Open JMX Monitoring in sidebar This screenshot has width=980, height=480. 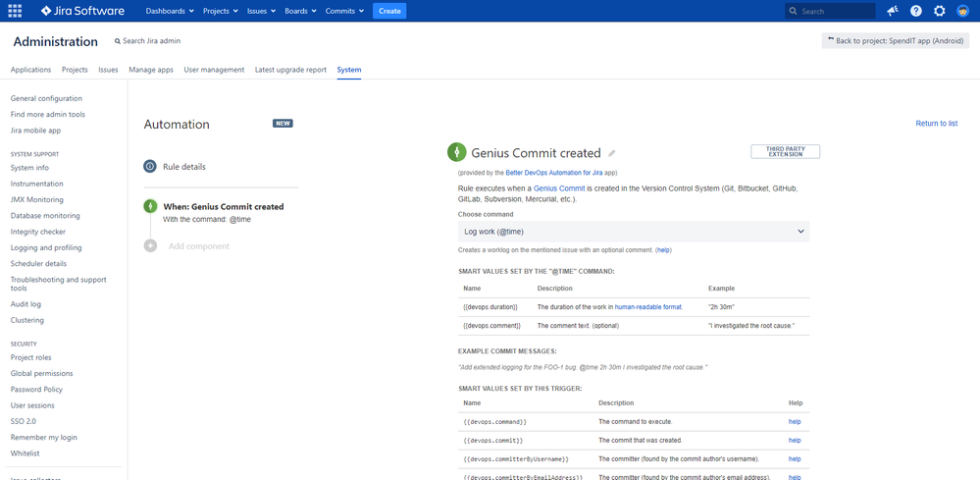point(37,200)
